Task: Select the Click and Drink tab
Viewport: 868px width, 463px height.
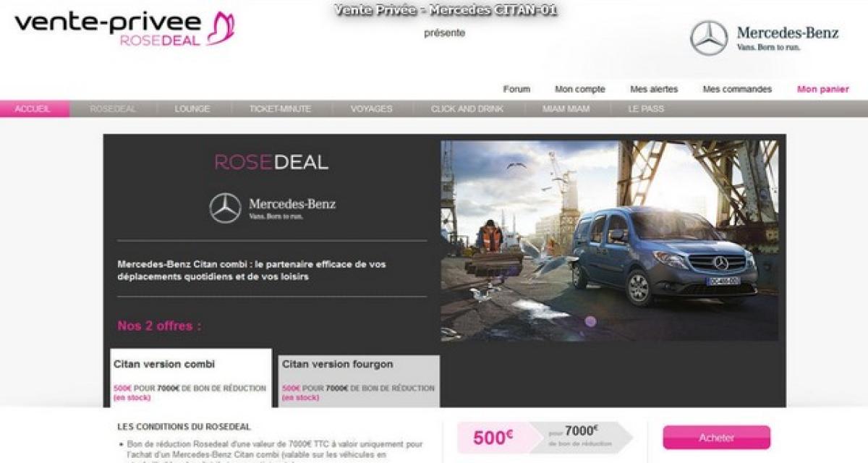Action: (467, 109)
